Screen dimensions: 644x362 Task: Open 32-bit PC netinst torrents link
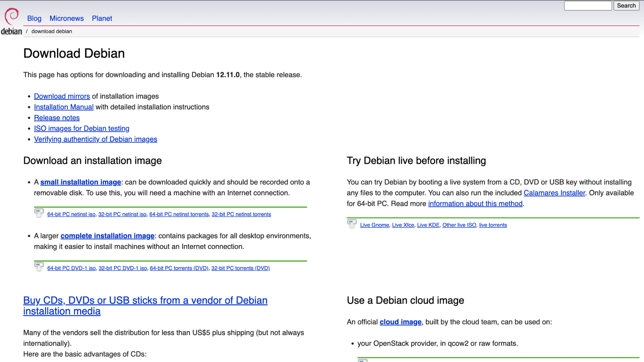(x=241, y=214)
